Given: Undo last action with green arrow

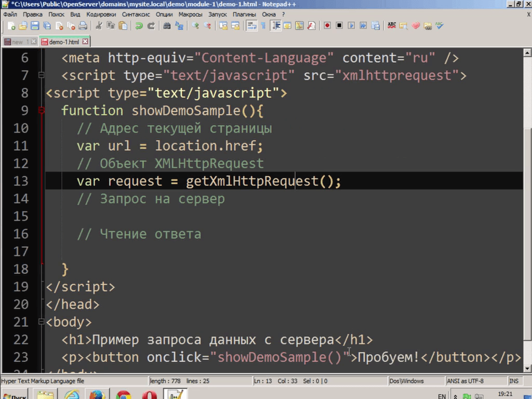Looking at the screenshot, I should (139, 26).
